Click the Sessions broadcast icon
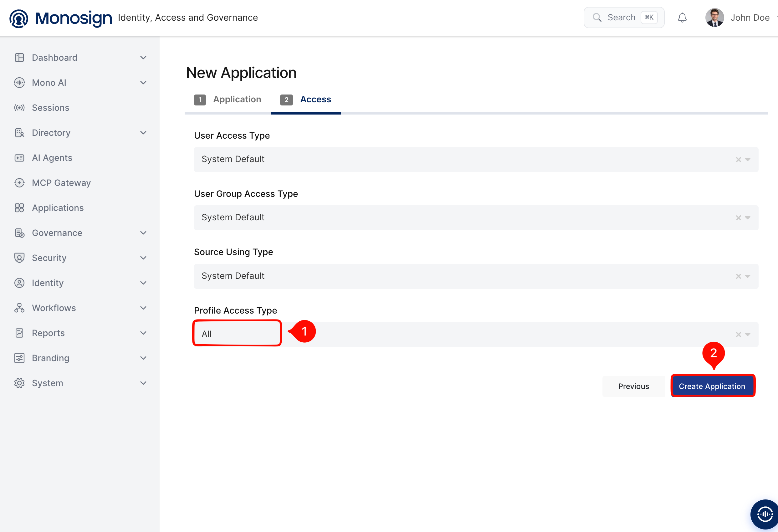 (19, 108)
